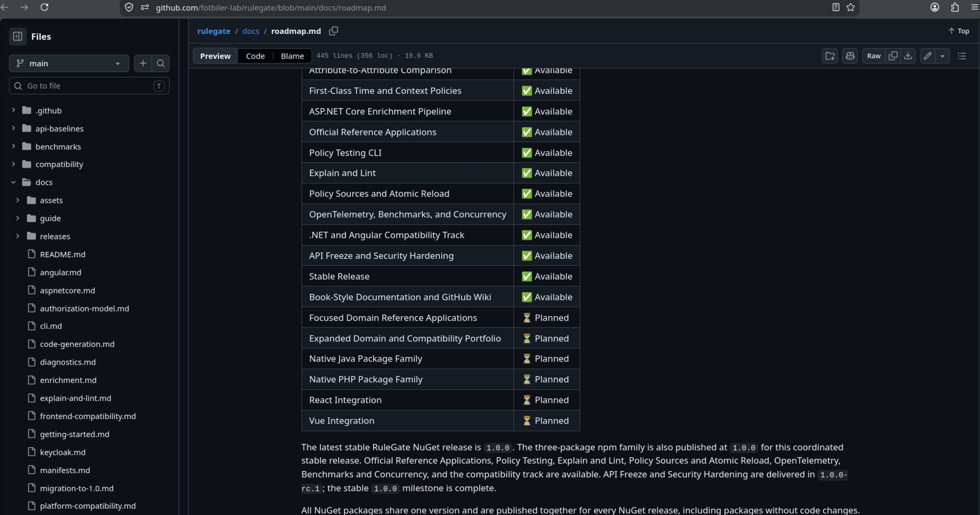Open manifests.md in the file tree
Viewport: 980px width, 515px height.
pos(65,470)
